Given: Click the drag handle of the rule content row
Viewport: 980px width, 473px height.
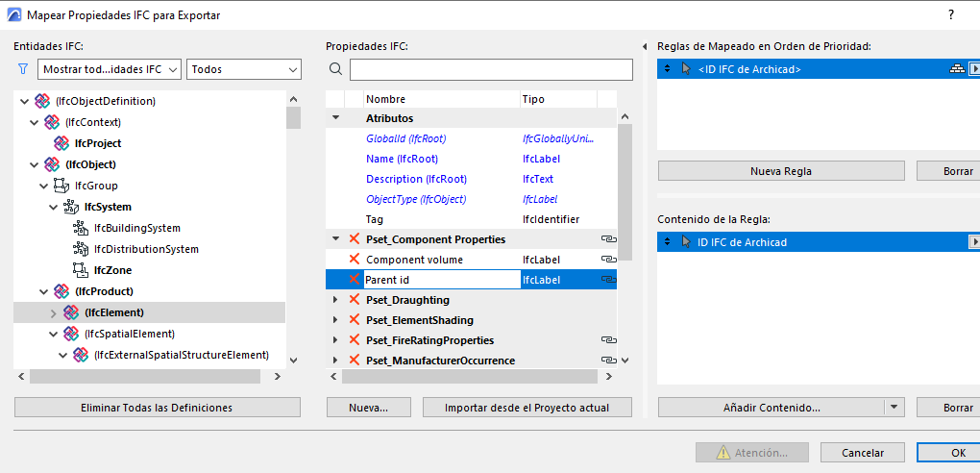Looking at the screenshot, I should 667,242.
